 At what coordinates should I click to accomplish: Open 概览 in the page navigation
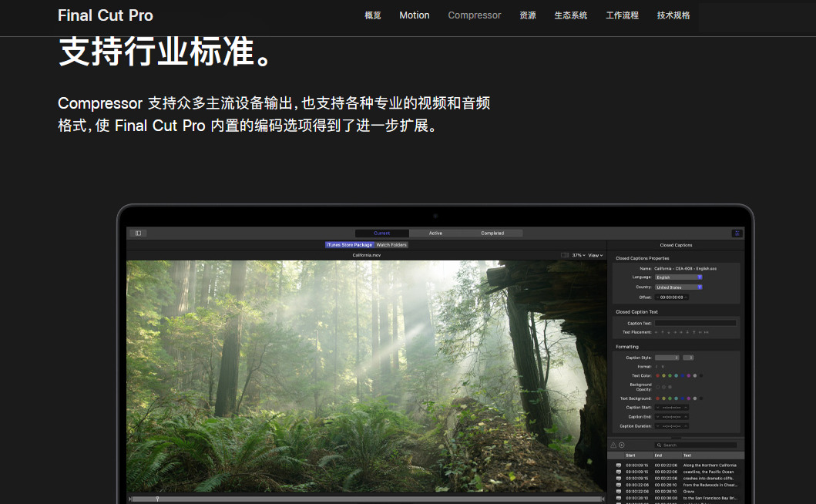coord(373,15)
